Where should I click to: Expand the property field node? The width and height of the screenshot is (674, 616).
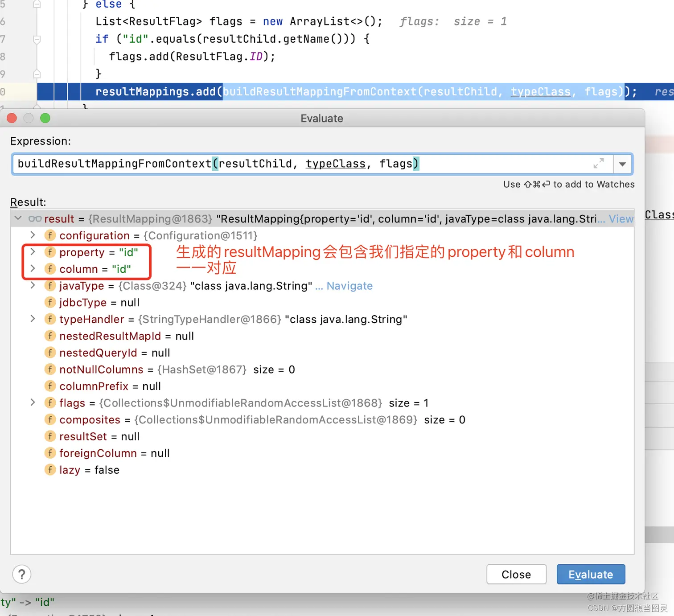point(33,252)
